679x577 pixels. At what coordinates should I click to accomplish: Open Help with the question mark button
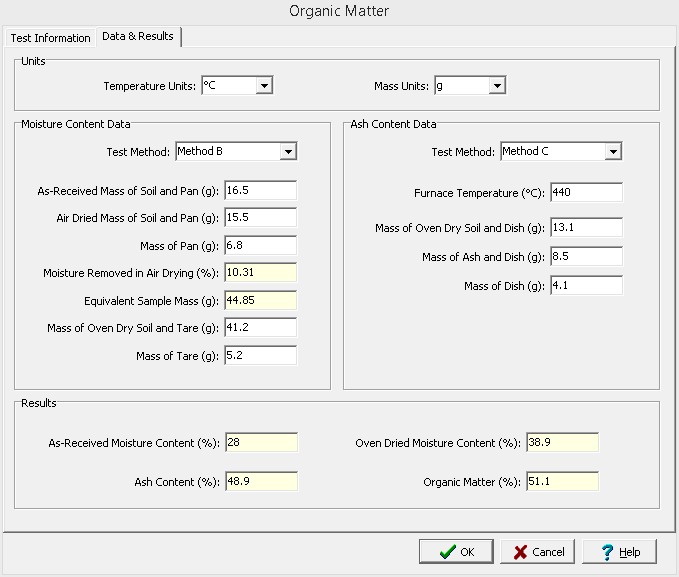(619, 552)
